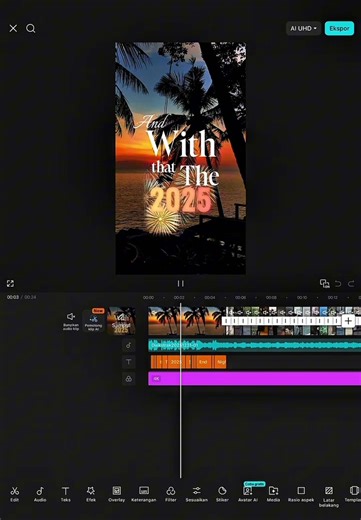
Task: Pause the video playback
Action: (180, 283)
